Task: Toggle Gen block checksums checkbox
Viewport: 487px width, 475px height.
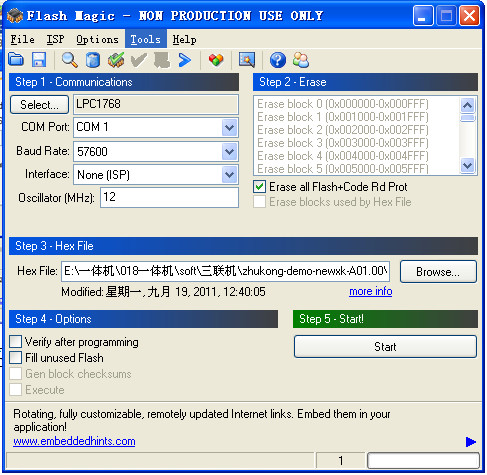Action: (x=16, y=374)
